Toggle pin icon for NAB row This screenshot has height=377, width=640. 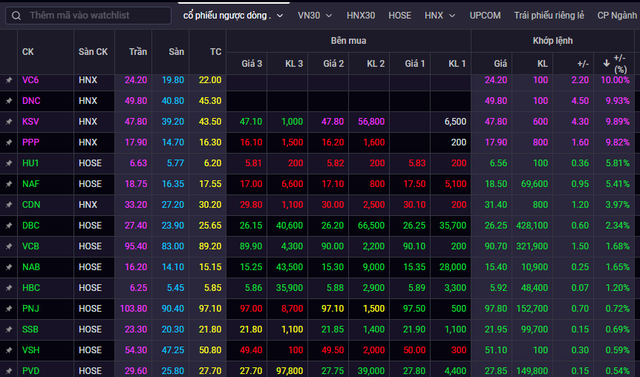9,267
